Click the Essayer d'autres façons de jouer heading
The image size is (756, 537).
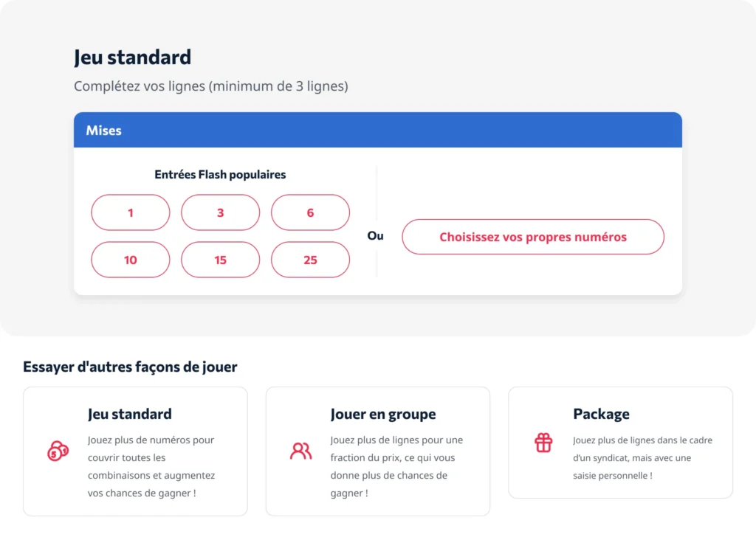130,367
